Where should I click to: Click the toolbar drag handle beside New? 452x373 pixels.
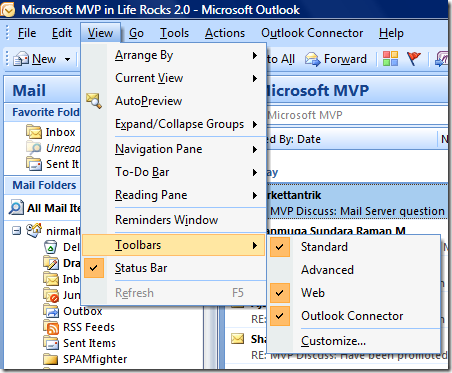coord(8,59)
